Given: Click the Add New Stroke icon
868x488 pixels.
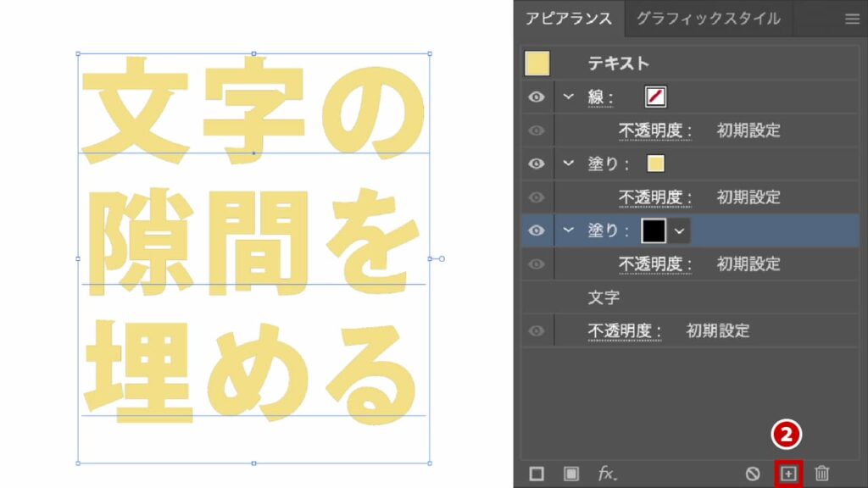Looking at the screenshot, I should pyautogui.click(x=537, y=474).
